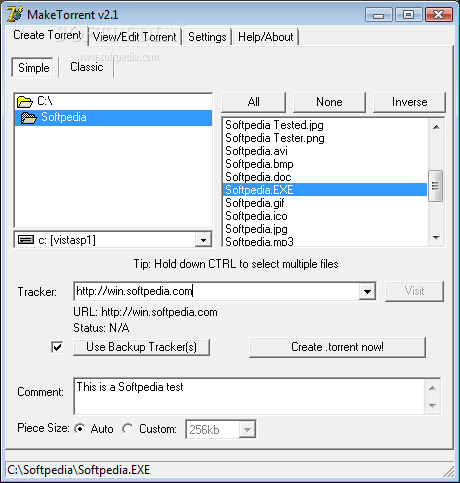Select Custom piece size radio

tap(127, 429)
